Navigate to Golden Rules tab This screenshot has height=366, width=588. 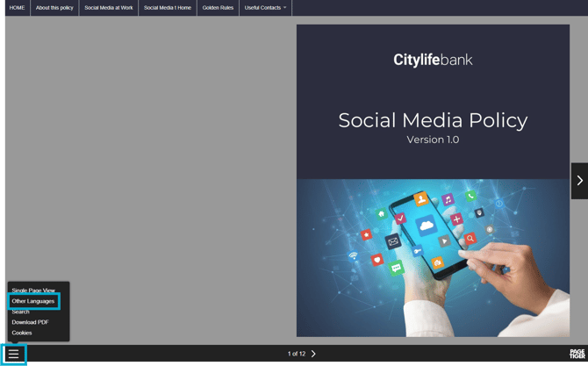(x=218, y=8)
